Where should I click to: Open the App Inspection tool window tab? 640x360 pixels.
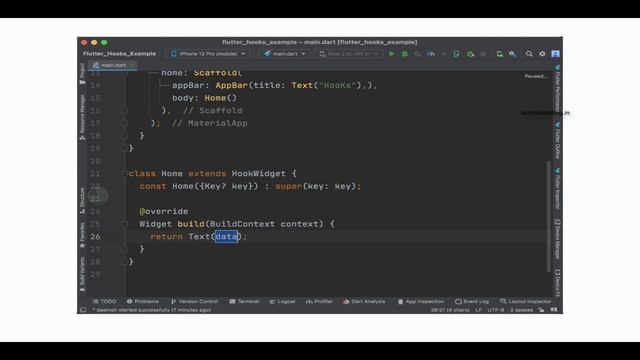pos(421,302)
